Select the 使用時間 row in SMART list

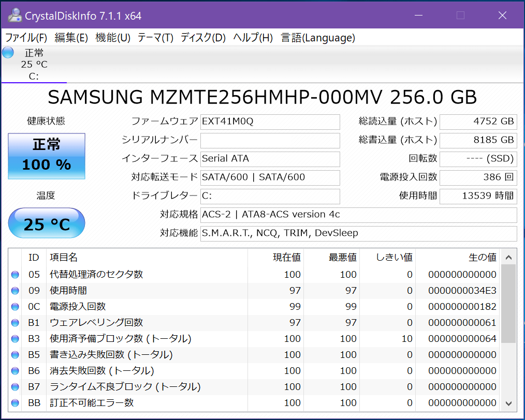tap(254, 291)
